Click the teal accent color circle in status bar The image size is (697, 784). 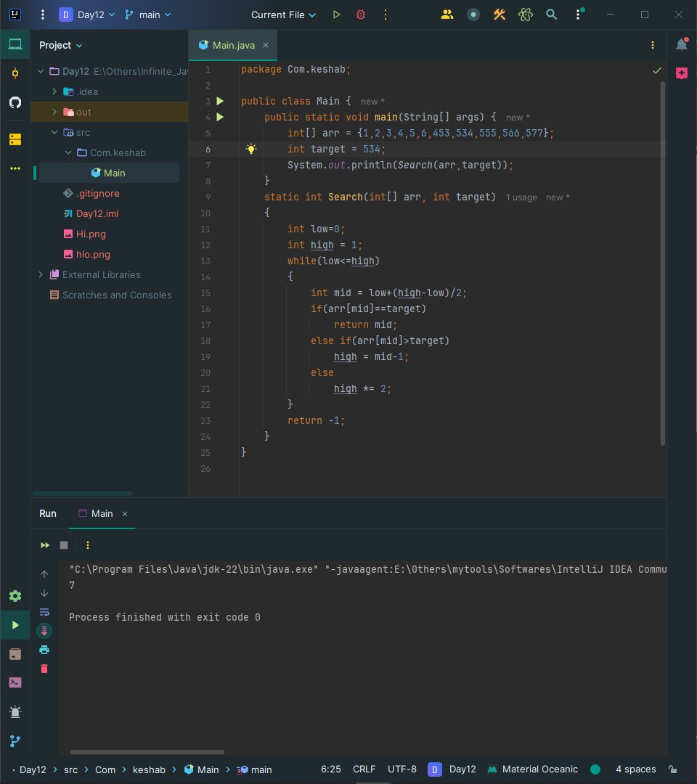595,769
